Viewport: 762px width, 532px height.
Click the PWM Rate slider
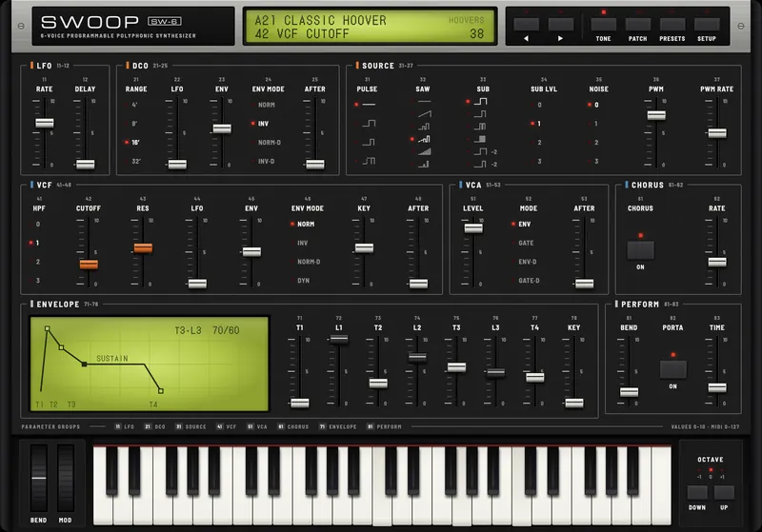pos(717,133)
